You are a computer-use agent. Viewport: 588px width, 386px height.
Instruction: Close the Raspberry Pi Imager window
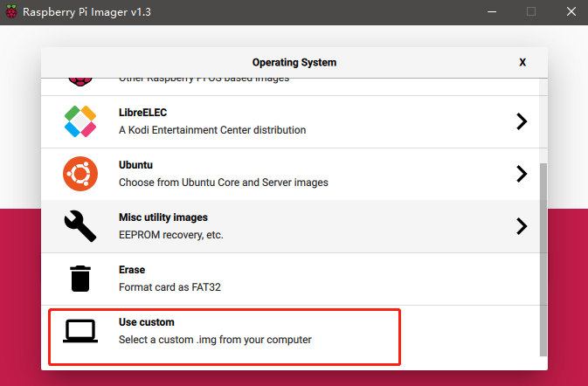point(571,11)
